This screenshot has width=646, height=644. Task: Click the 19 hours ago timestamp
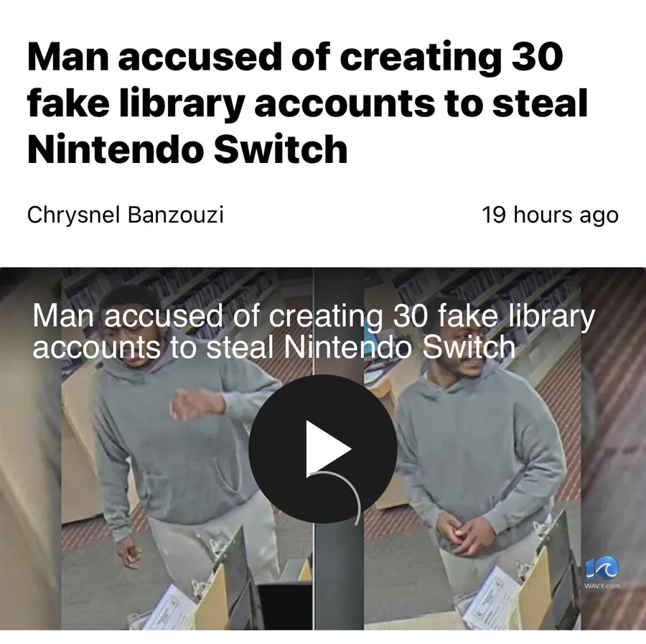[x=550, y=215]
